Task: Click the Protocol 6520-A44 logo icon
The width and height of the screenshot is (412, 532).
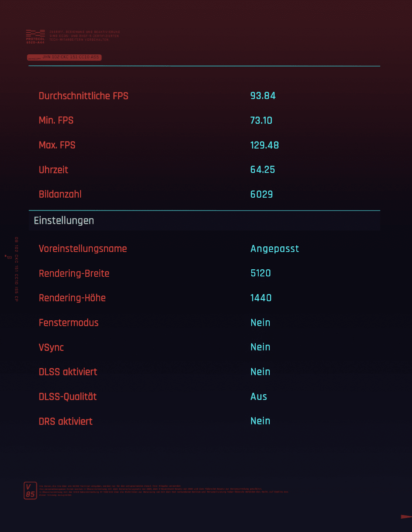Action: coord(35,37)
